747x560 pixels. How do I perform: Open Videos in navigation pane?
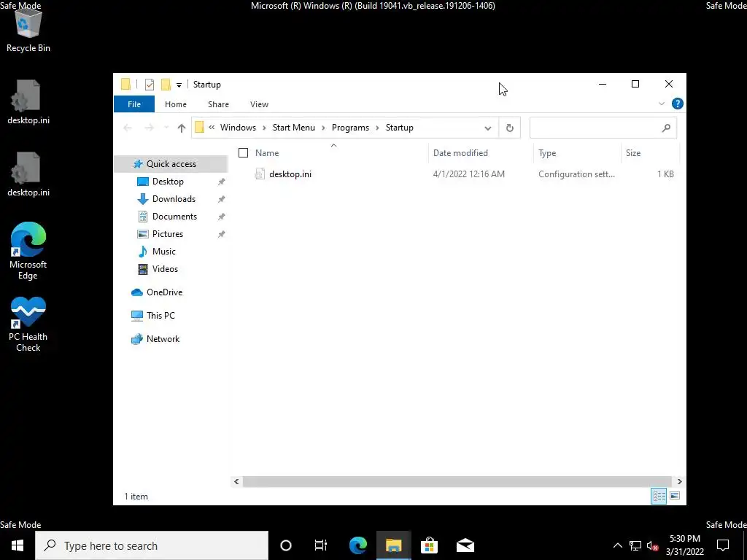coord(165,269)
